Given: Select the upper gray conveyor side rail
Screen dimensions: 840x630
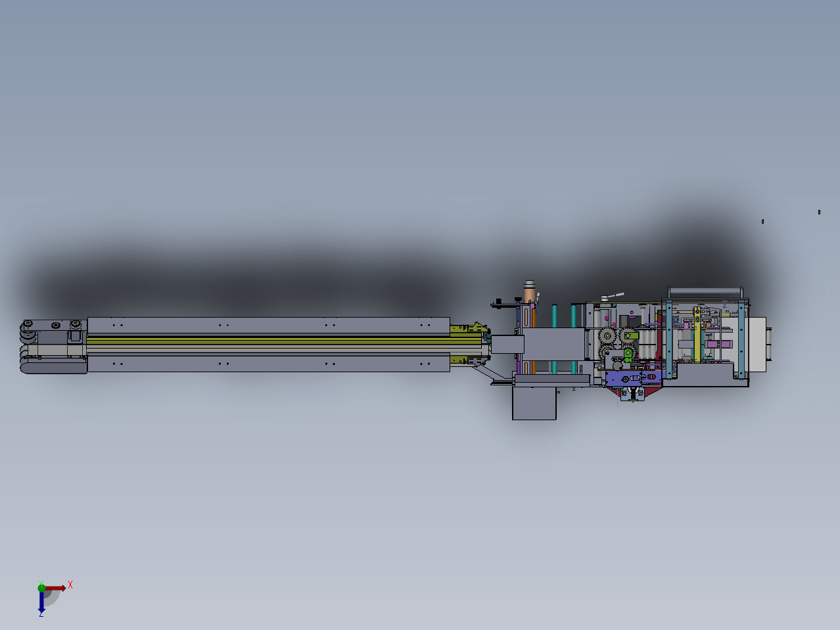Looking at the screenshot, I should coord(268,326).
